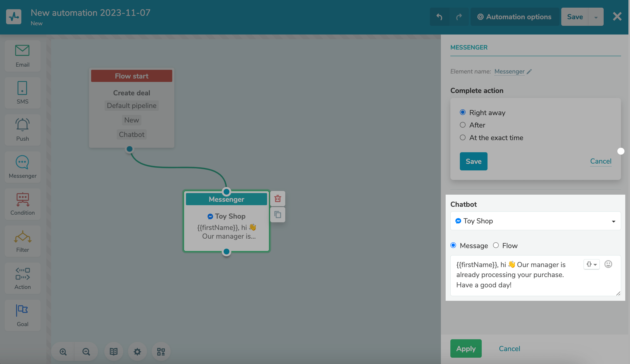
Task: Click the green Apply button
Action: 466,348
